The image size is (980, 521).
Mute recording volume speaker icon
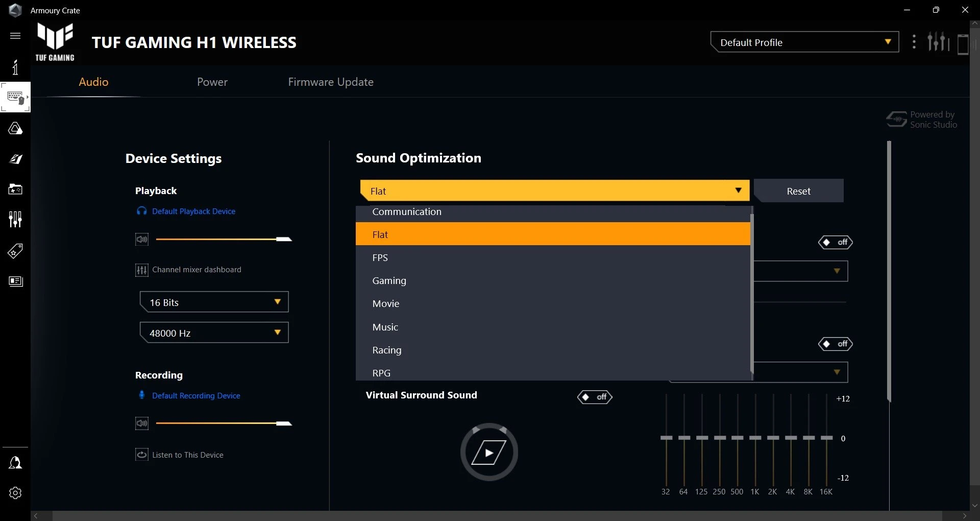[142, 423]
